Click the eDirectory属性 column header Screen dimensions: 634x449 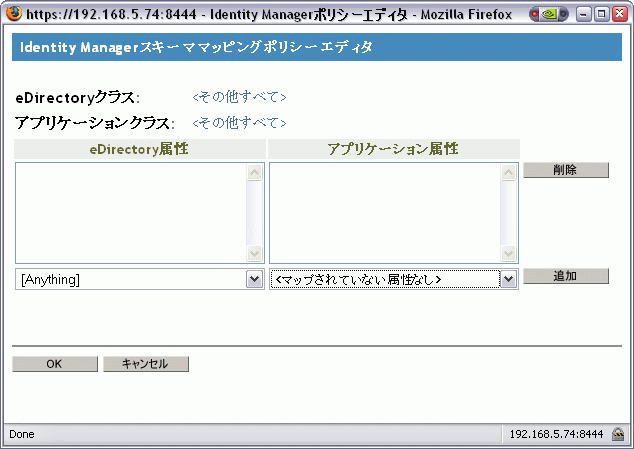click(139, 149)
